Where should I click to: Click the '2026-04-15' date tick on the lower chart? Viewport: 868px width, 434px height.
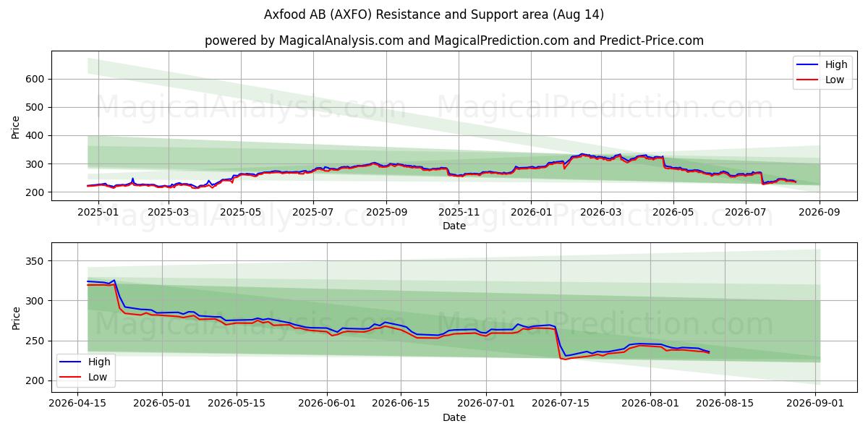tap(77, 404)
